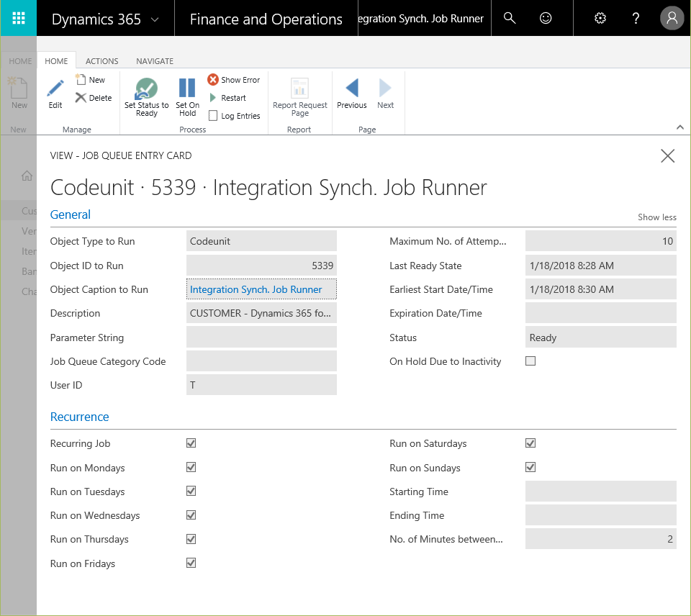Open the Report Request Page

coord(300,97)
